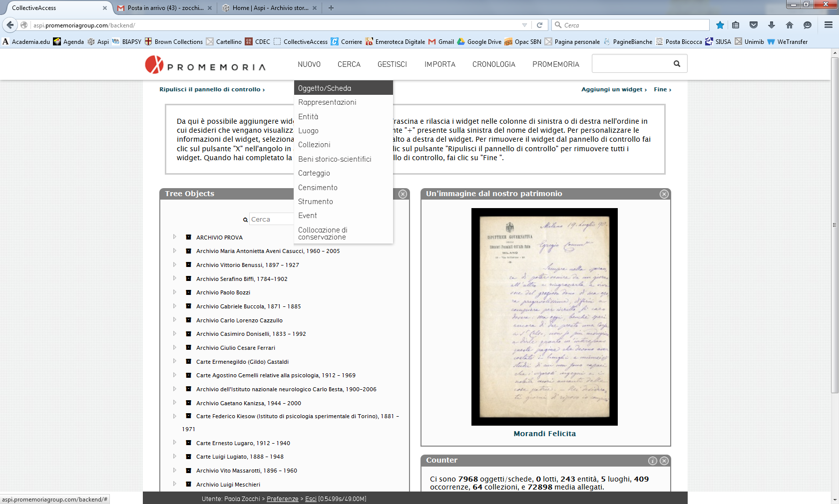Click the browser Cerca search box

[x=630, y=25]
